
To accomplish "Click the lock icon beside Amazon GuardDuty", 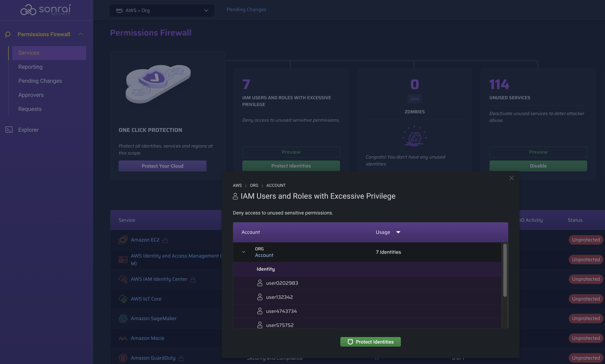I will [181, 358].
